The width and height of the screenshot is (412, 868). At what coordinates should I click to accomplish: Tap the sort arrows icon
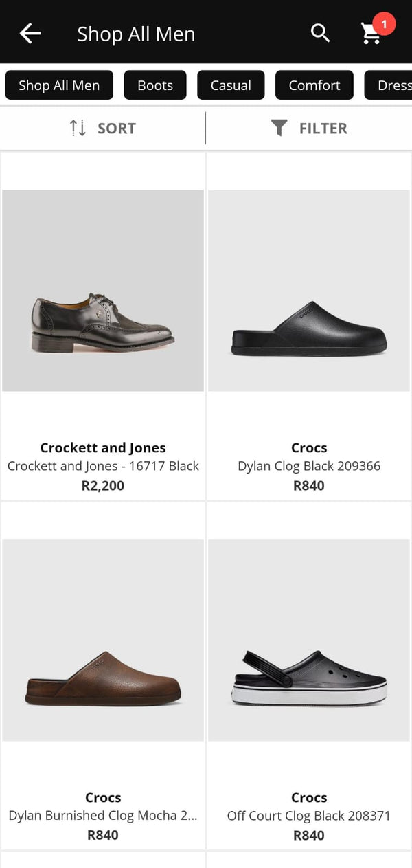78,128
